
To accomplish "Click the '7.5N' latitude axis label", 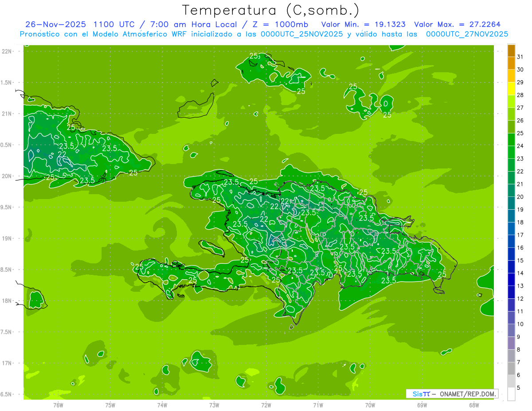I will [6, 332].
